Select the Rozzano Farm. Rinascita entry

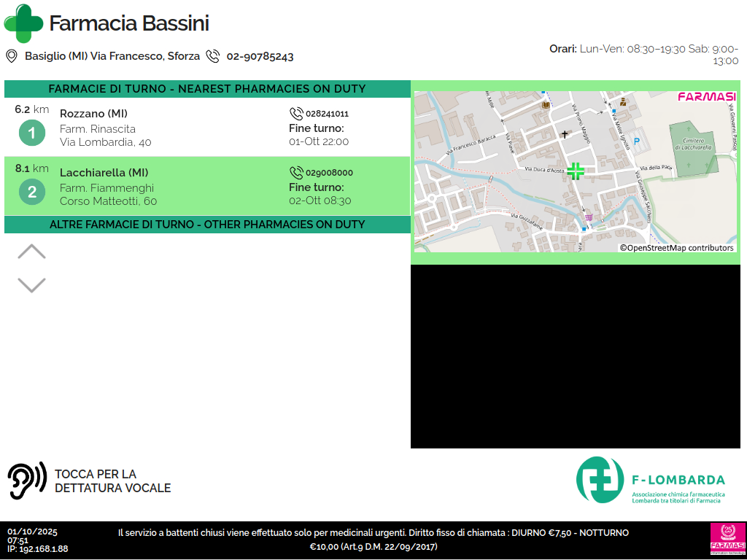106,128
